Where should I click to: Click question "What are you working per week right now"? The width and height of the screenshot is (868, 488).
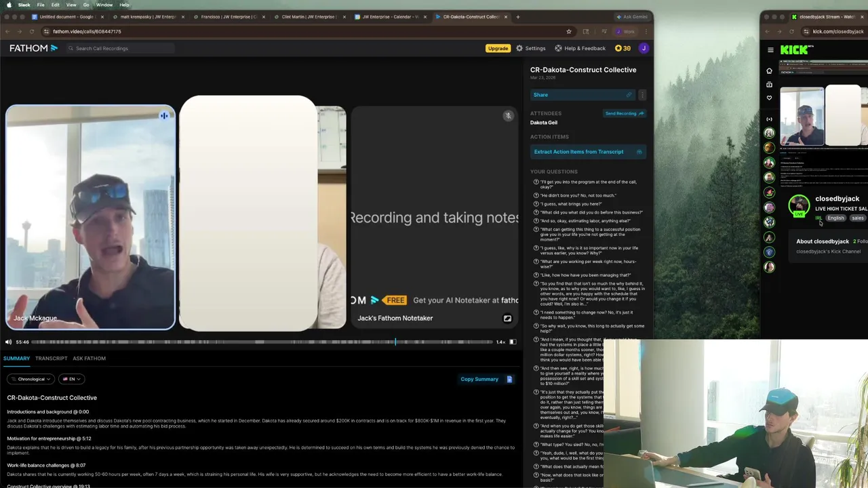point(588,264)
